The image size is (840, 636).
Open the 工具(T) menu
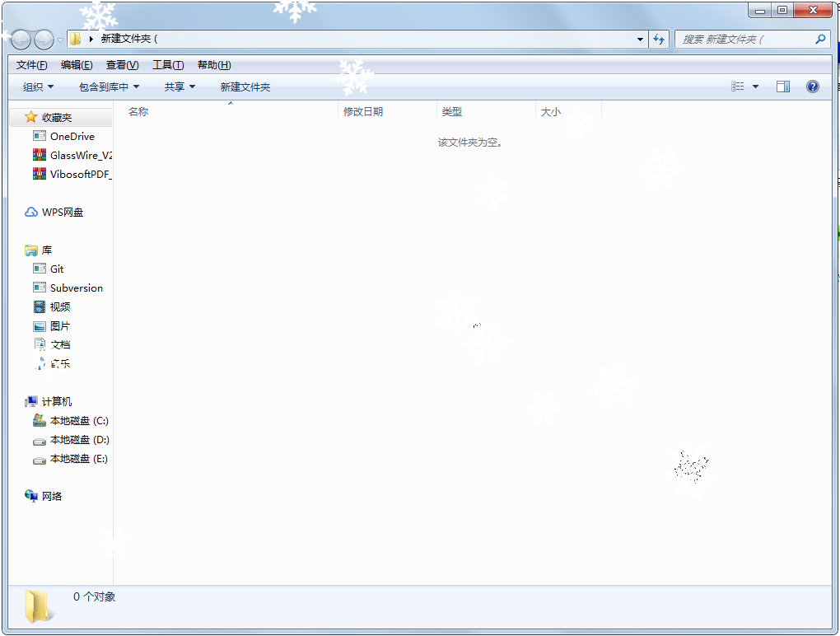pyautogui.click(x=168, y=65)
